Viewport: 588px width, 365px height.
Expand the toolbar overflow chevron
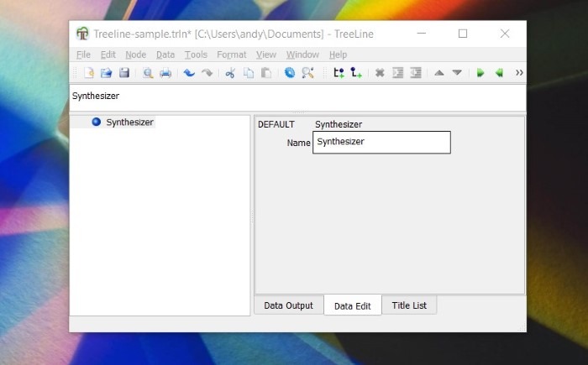point(519,73)
